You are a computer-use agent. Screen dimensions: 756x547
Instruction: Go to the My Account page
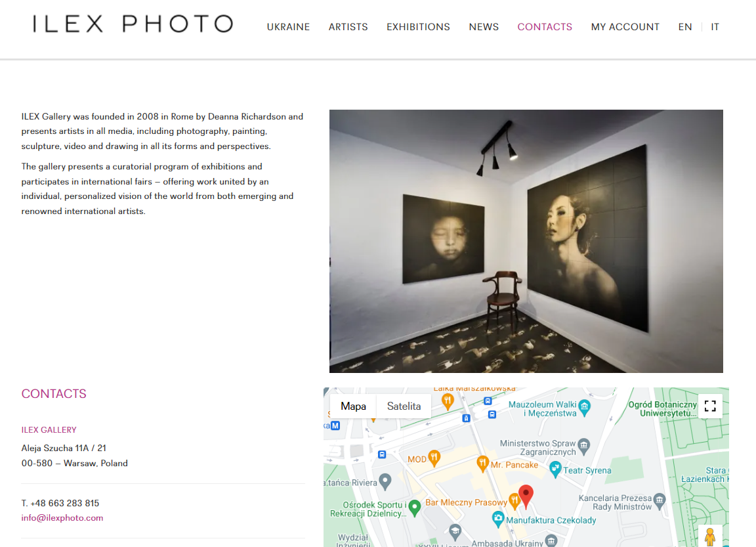pyautogui.click(x=625, y=27)
